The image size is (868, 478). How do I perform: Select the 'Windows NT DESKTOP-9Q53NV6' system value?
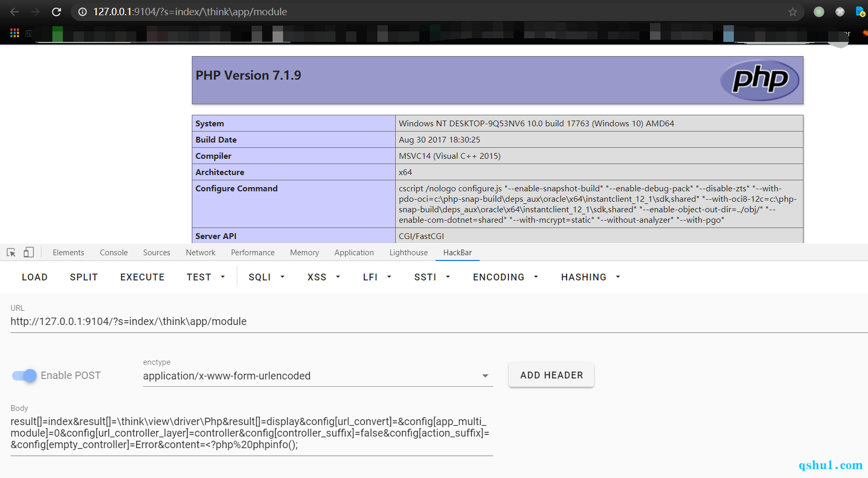pos(536,124)
